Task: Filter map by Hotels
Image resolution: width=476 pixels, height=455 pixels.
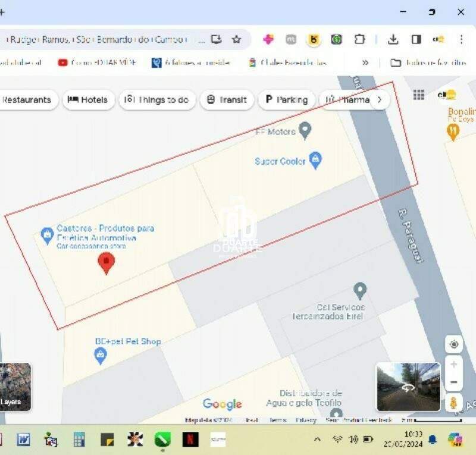Action: 88,99
